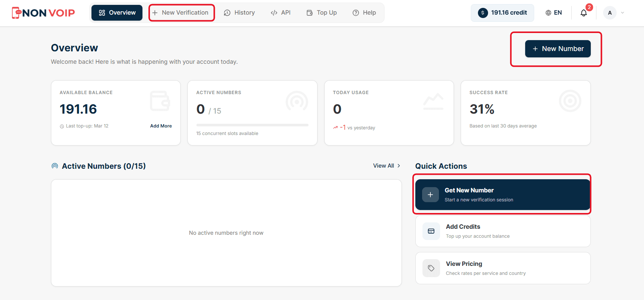This screenshot has width=644, height=300.
Task: Open the Help tab
Action: click(x=364, y=13)
